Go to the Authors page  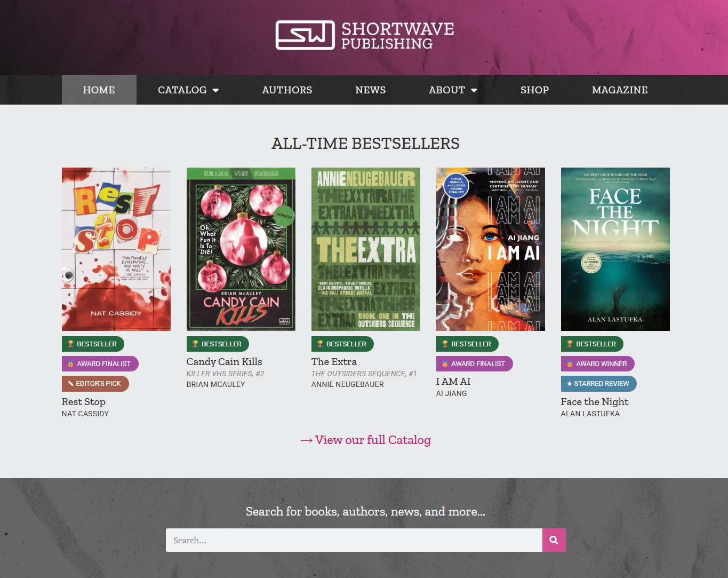click(x=287, y=90)
